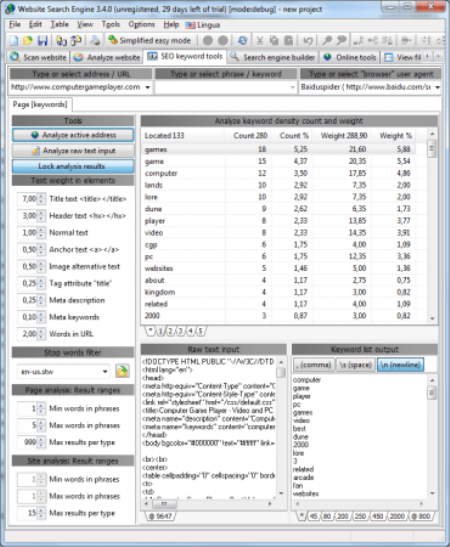This screenshot has height=547, width=450.
Task: Select the \s (space) output separator
Action: [355, 365]
